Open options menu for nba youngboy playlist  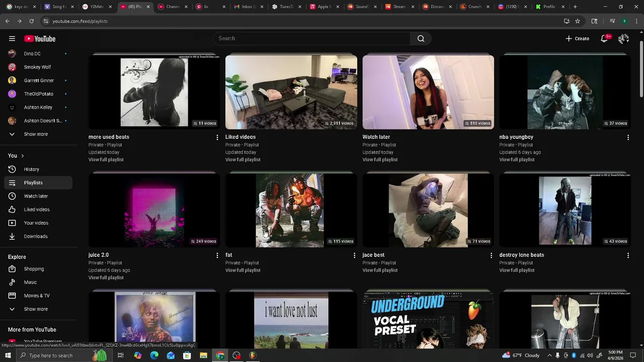(628, 137)
